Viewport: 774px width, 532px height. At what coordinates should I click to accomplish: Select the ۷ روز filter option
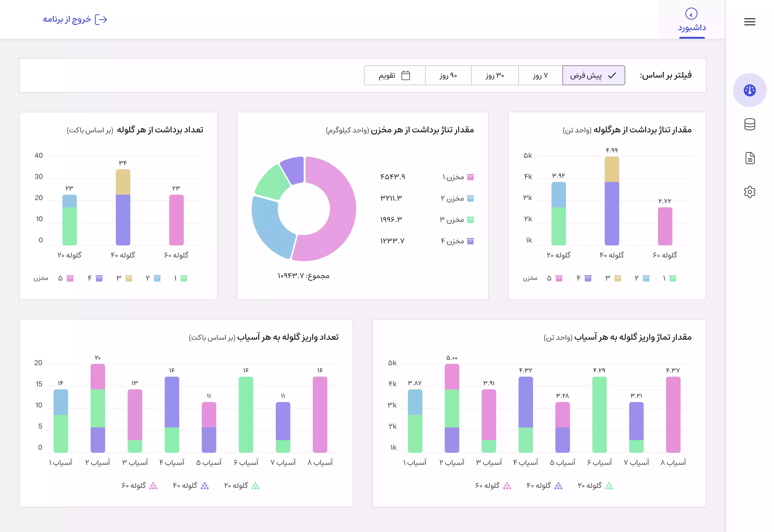coord(540,75)
